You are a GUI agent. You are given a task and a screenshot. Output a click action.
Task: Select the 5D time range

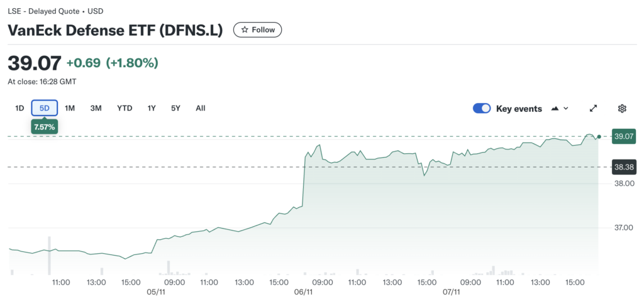click(x=45, y=108)
